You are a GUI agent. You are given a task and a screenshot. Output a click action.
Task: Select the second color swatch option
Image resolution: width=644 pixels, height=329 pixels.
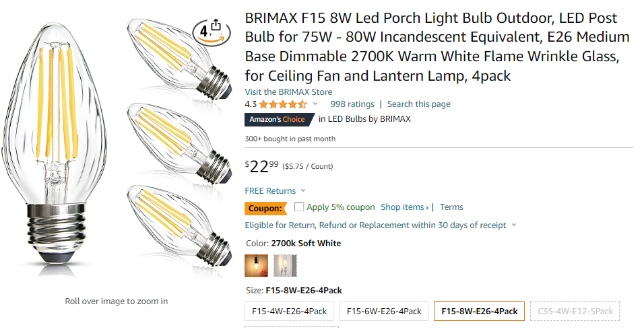tap(285, 266)
